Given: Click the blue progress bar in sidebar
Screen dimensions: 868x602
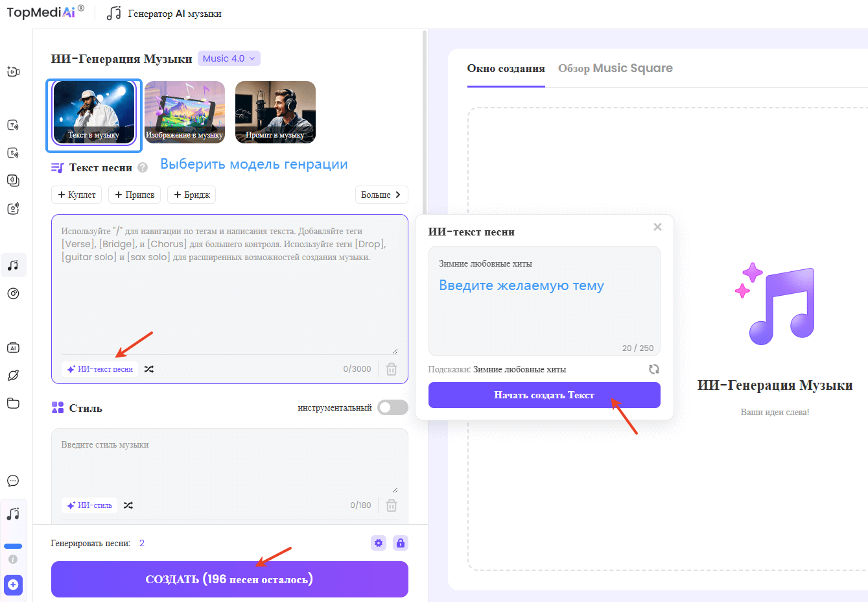Looking at the screenshot, I should pyautogui.click(x=13, y=546).
